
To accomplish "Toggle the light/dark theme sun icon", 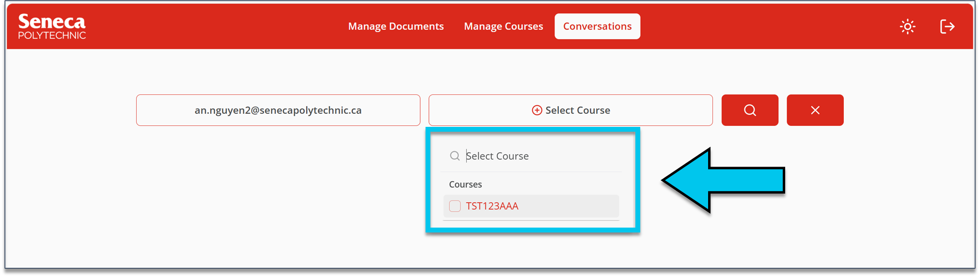I will (907, 26).
